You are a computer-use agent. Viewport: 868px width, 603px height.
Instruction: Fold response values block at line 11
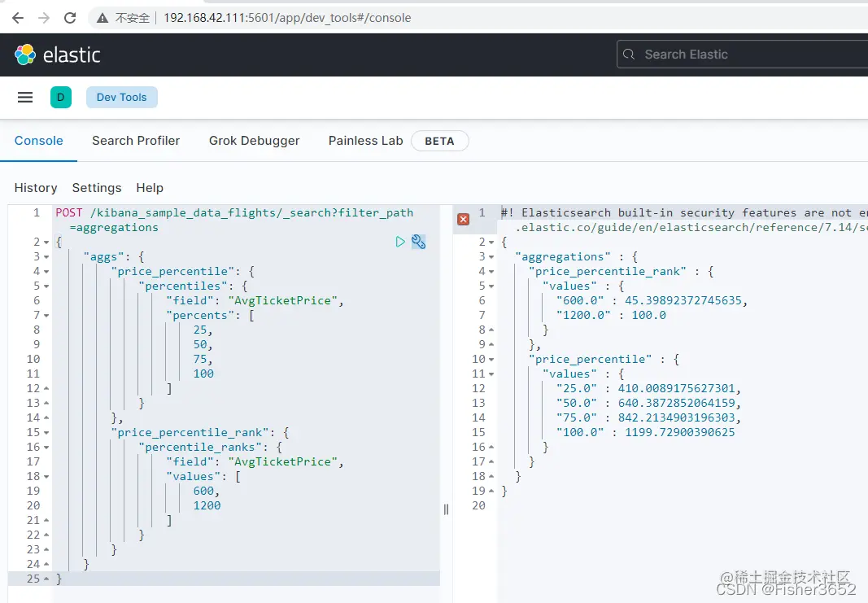coord(491,374)
